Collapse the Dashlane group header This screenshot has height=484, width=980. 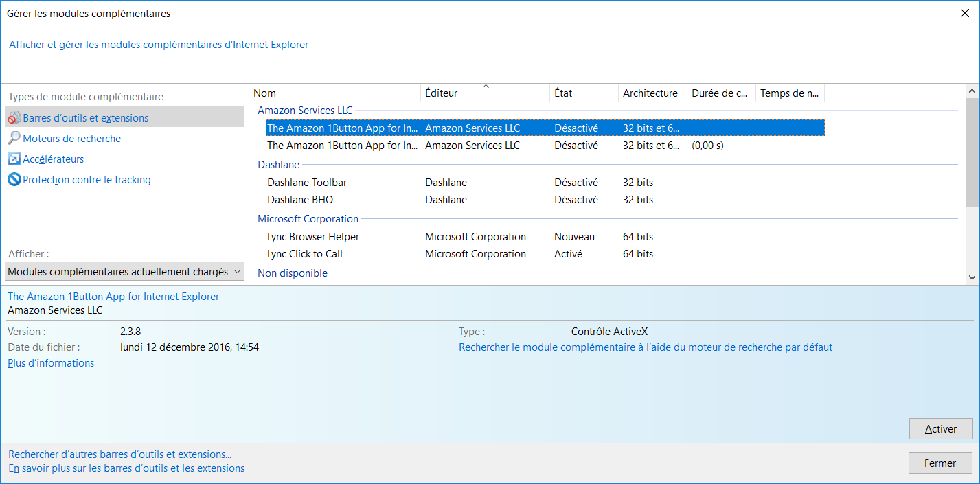click(x=279, y=164)
